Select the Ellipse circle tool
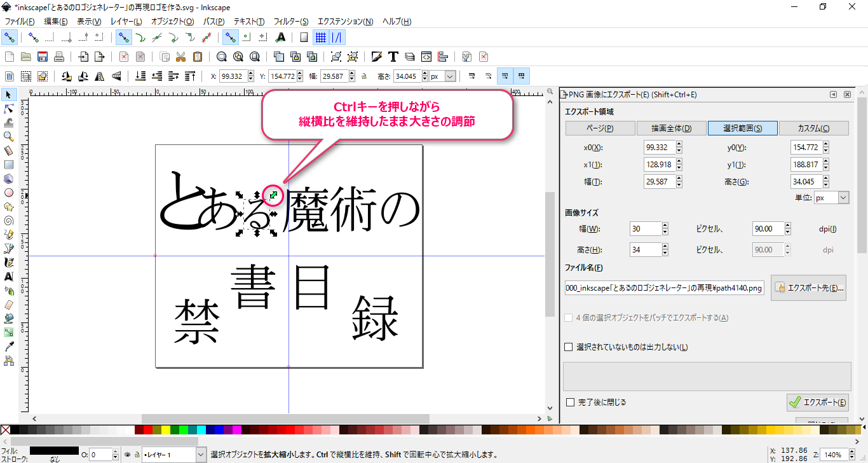The height and width of the screenshot is (463, 868). [x=9, y=193]
